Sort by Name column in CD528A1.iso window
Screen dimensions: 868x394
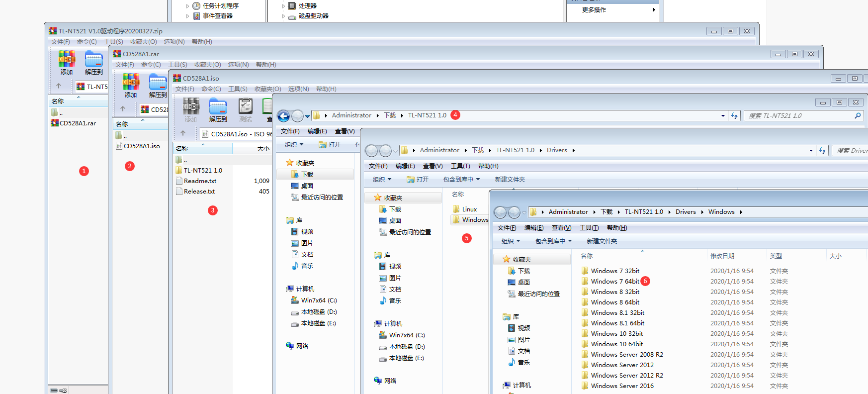point(203,148)
